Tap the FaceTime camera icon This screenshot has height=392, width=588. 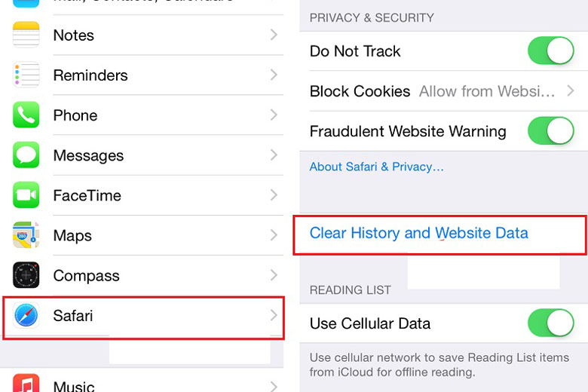pyautogui.click(x=26, y=195)
